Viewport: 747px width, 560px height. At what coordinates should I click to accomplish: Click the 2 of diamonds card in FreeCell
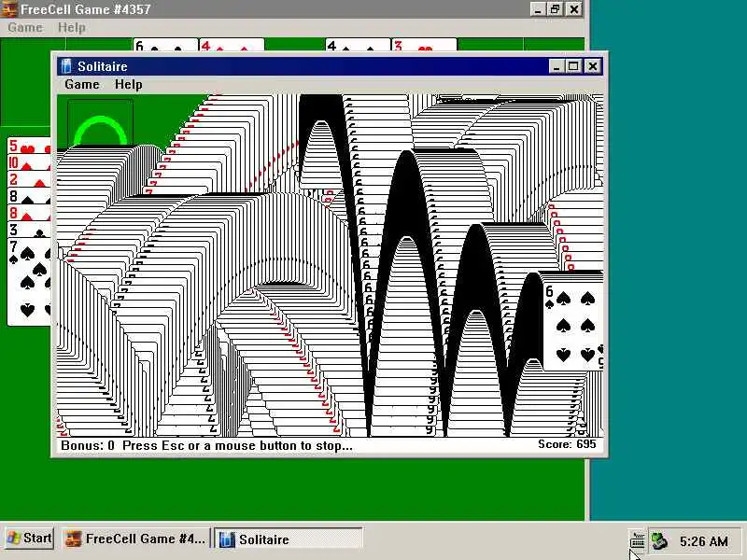pyautogui.click(x=29, y=179)
